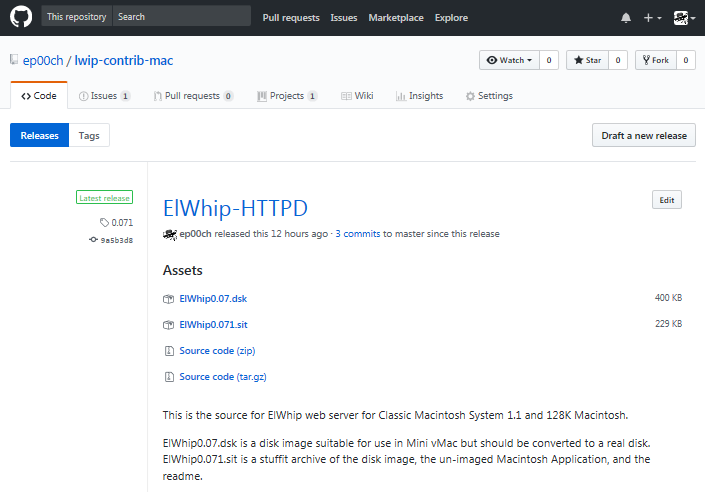The image size is (705, 492).
Task: Open the ElWhip-HTTPD release title
Action: 235,208
